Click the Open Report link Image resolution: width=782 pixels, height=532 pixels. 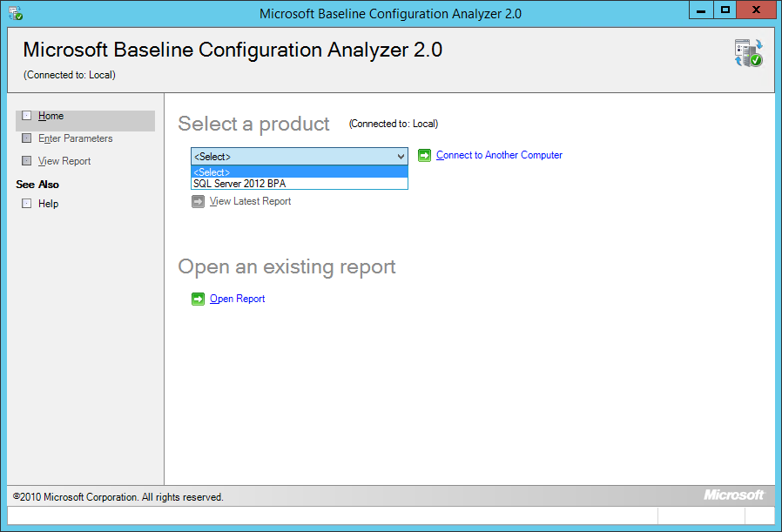click(x=238, y=299)
